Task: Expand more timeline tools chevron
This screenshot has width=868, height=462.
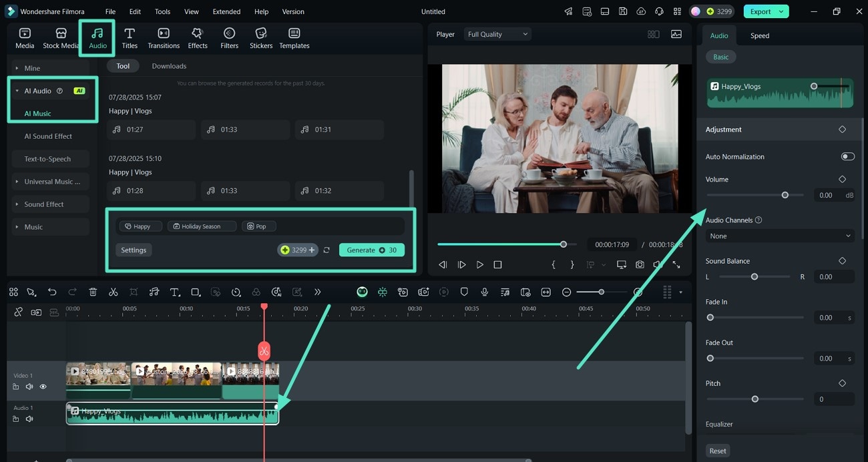Action: point(317,292)
